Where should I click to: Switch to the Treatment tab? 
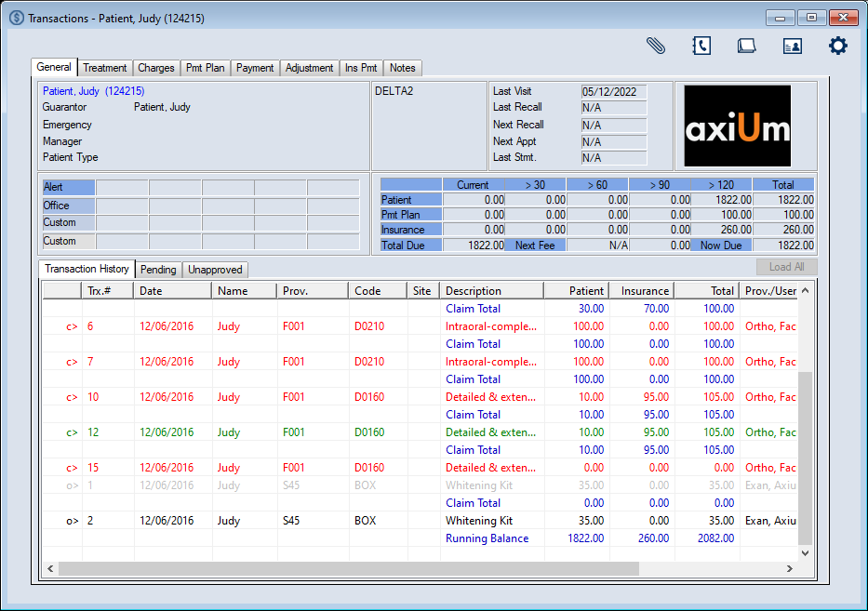pos(104,68)
